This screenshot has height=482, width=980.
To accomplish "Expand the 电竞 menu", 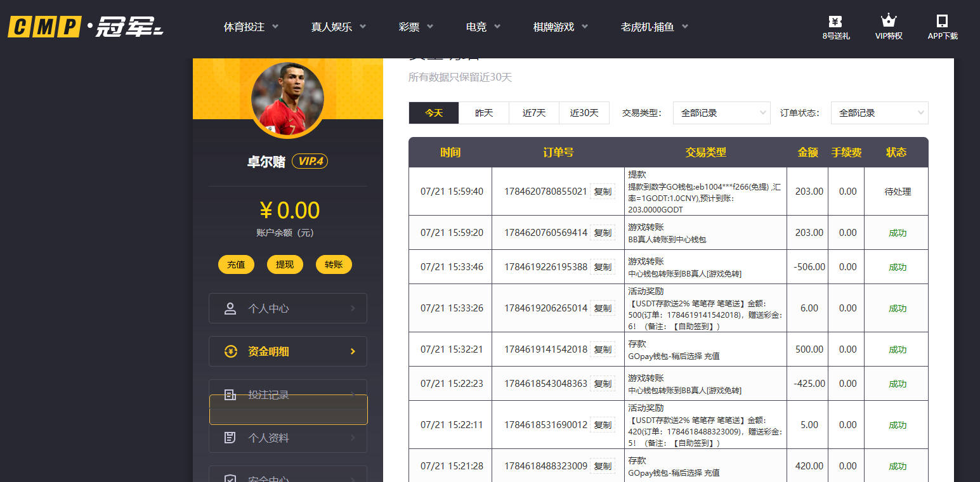I will 483,27.
